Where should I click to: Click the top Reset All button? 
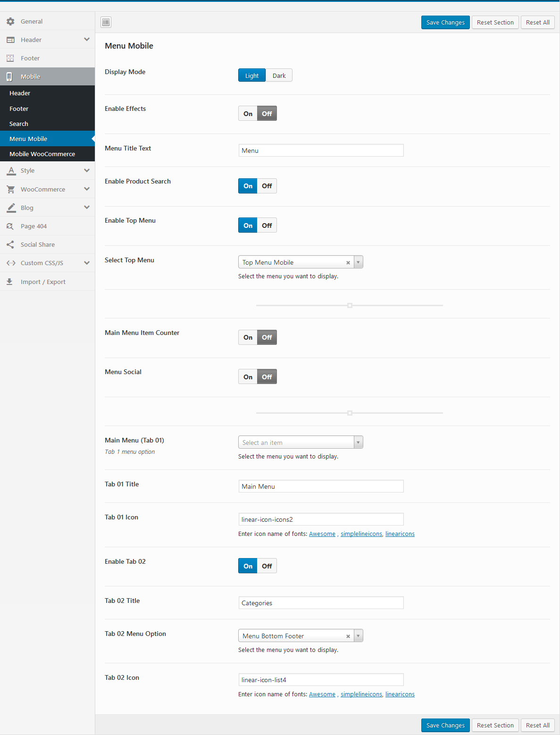538,22
